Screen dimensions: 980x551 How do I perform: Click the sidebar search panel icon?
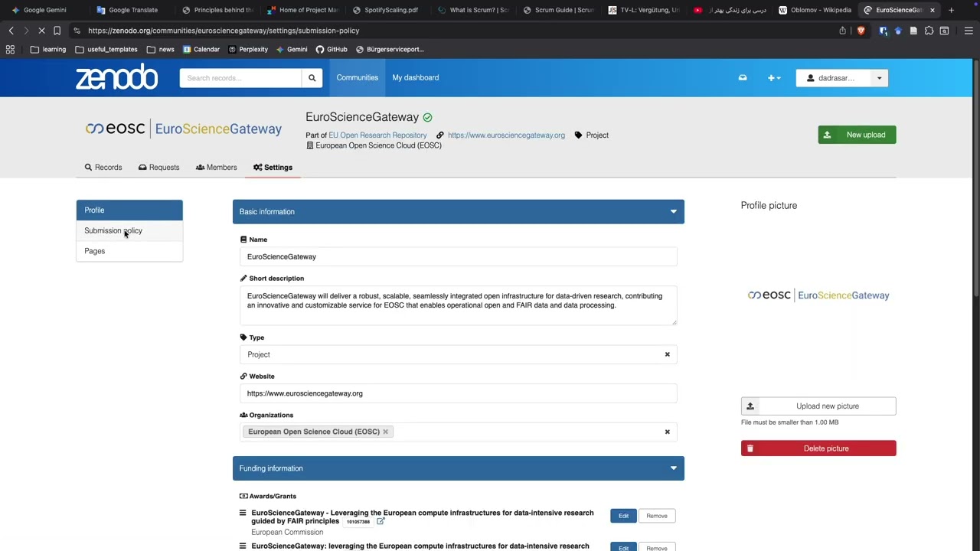pos(944,31)
